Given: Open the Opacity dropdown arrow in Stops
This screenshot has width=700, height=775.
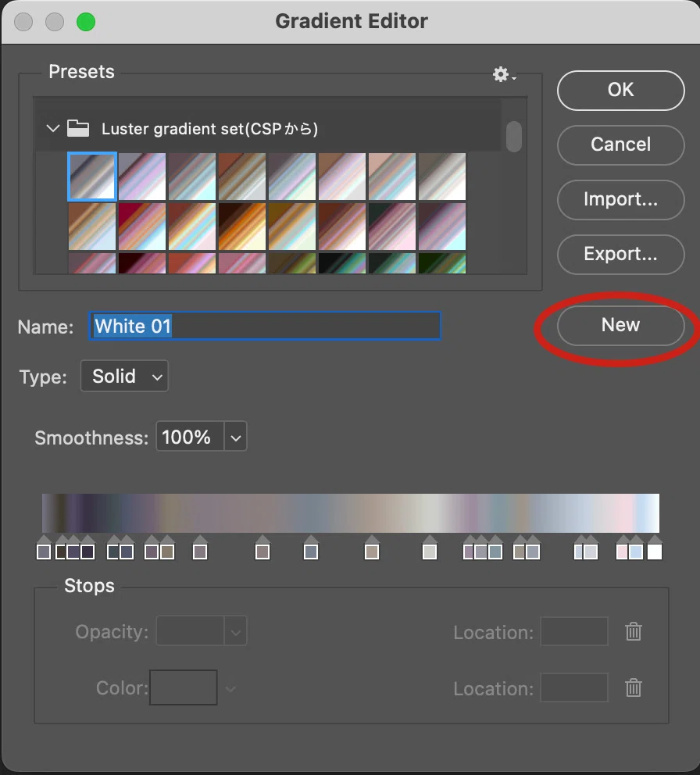Looking at the screenshot, I should click(236, 631).
